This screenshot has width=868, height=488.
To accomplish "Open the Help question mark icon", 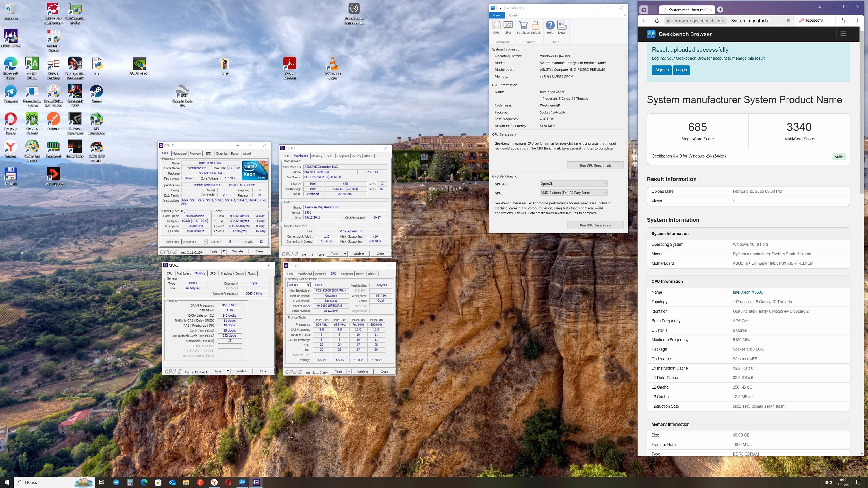I will pyautogui.click(x=550, y=27).
